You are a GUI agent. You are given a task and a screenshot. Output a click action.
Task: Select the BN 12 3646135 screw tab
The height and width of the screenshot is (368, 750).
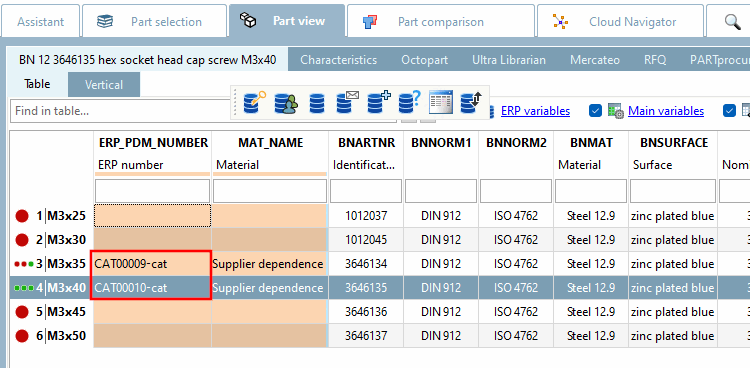click(x=147, y=60)
